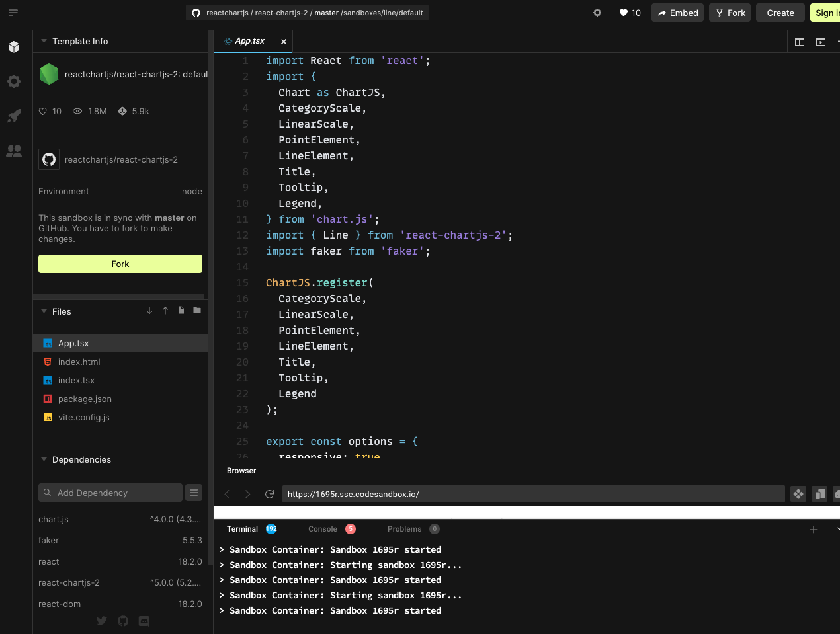The width and height of the screenshot is (840, 634).
Task: Click the preview window layout icon
Action: click(x=821, y=42)
